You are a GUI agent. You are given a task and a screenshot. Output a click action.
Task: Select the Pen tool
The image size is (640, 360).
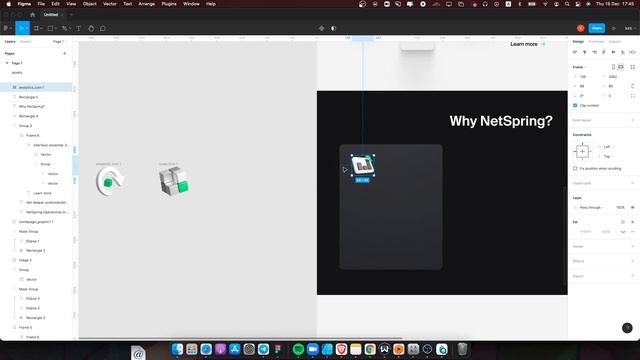(64, 28)
